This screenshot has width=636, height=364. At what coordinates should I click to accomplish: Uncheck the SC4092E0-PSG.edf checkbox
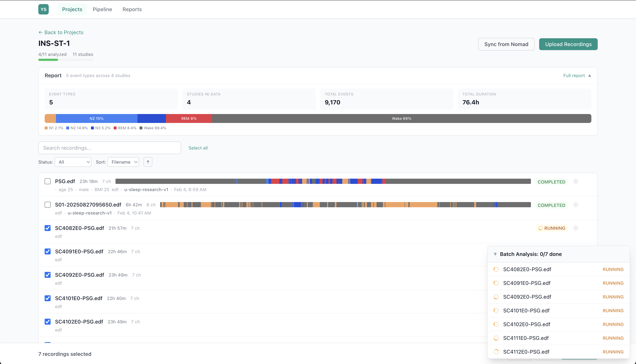[x=47, y=275]
